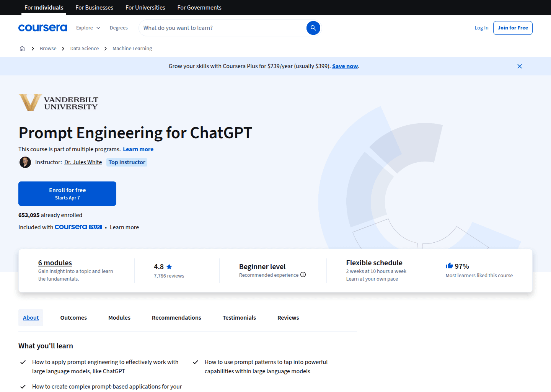Click the search magnifier icon

pos(313,28)
